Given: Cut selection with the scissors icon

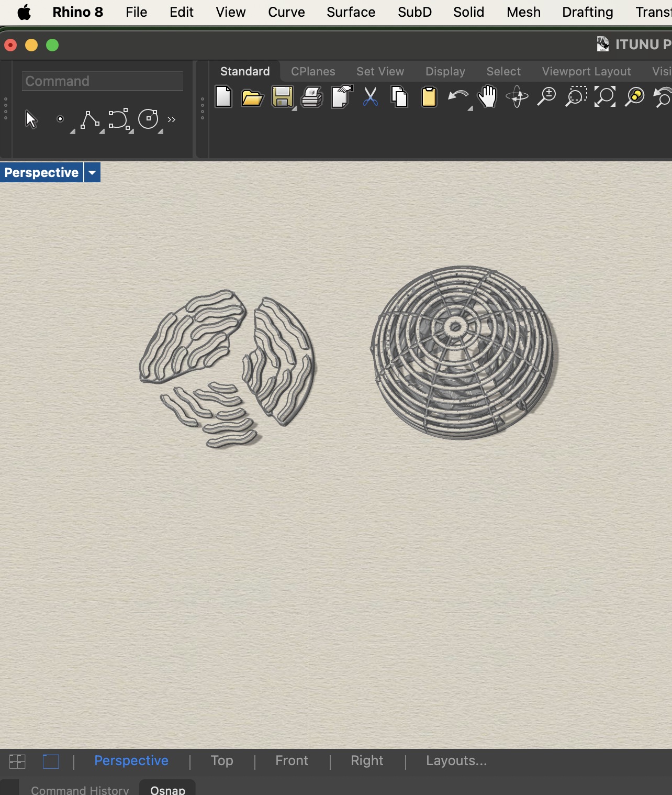Looking at the screenshot, I should tap(370, 97).
